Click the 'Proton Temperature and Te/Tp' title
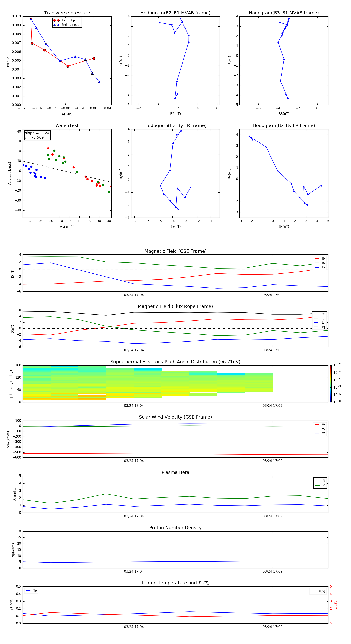 175,583
